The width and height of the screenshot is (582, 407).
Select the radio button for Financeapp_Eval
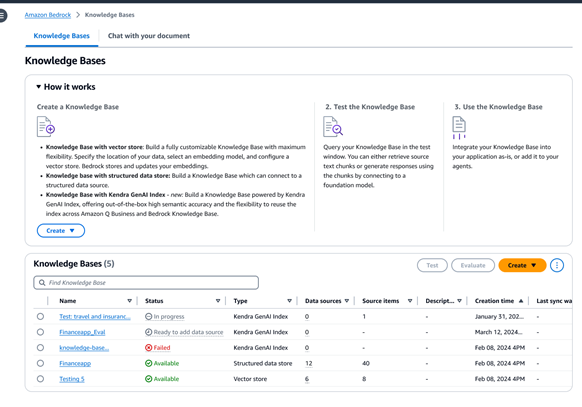pos(40,332)
